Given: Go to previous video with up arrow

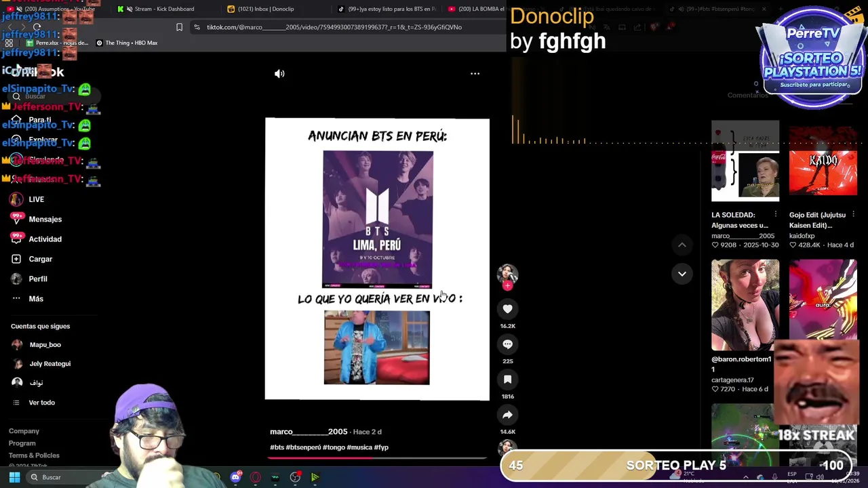Looking at the screenshot, I should click(x=682, y=245).
